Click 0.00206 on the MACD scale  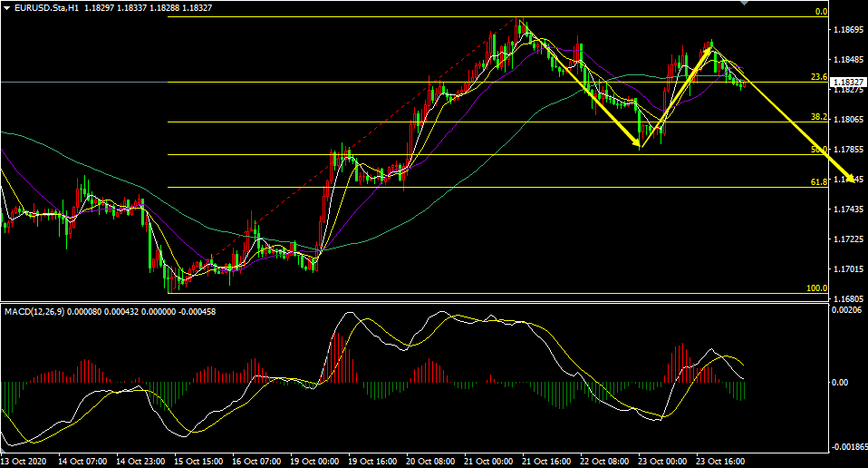coord(847,309)
